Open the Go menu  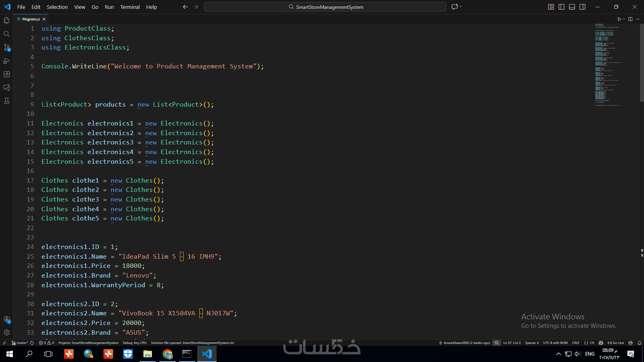pyautogui.click(x=95, y=7)
